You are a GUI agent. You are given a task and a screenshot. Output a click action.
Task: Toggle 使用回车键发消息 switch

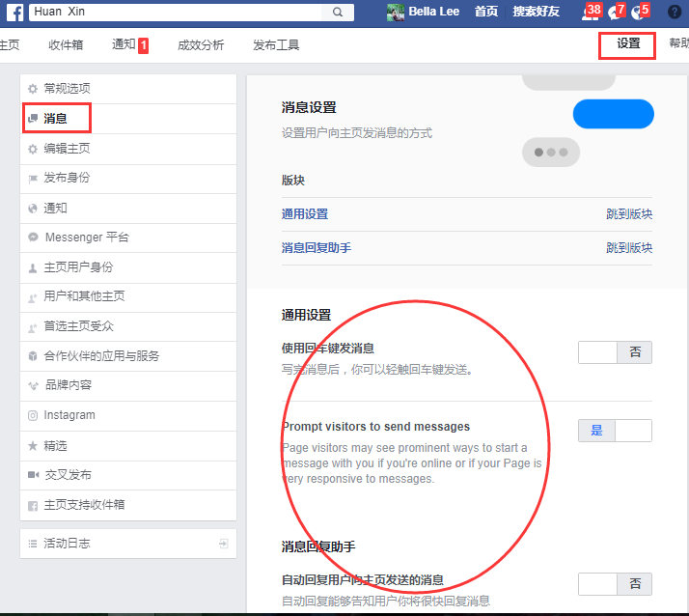point(616,352)
